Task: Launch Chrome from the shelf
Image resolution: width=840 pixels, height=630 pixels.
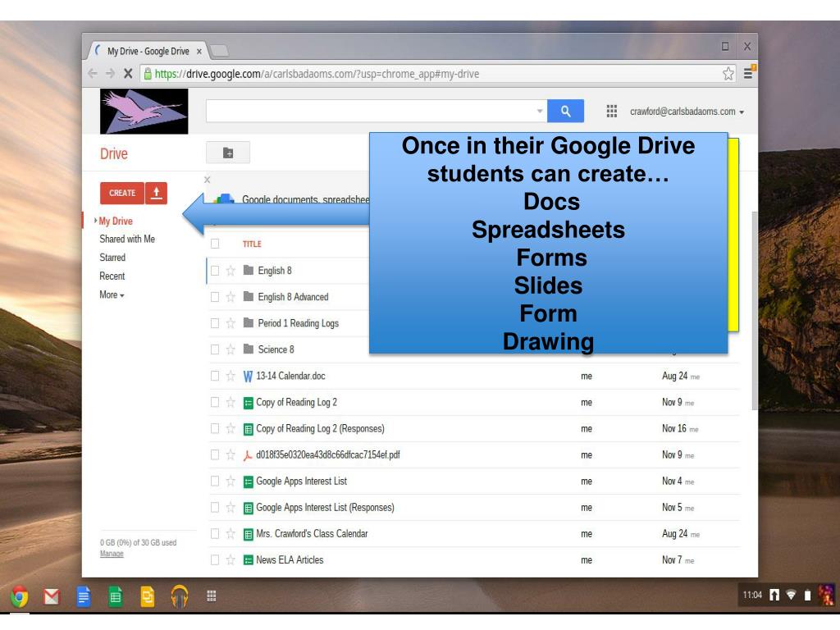Action: (x=20, y=596)
